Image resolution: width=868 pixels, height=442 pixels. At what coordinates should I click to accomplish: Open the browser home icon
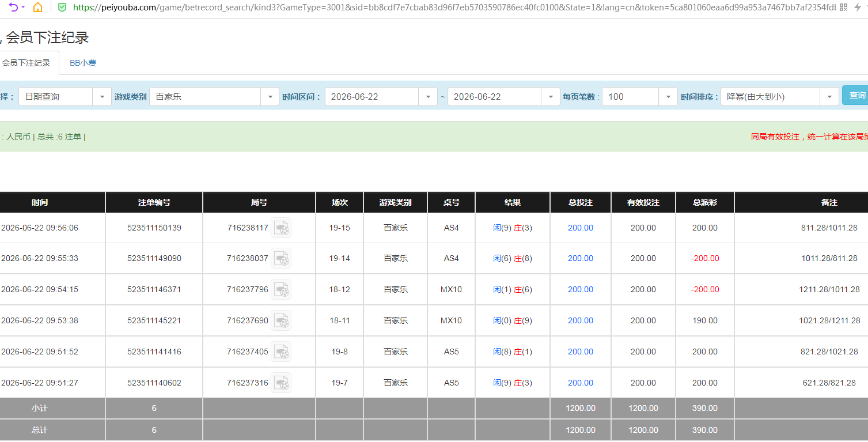click(x=37, y=7)
